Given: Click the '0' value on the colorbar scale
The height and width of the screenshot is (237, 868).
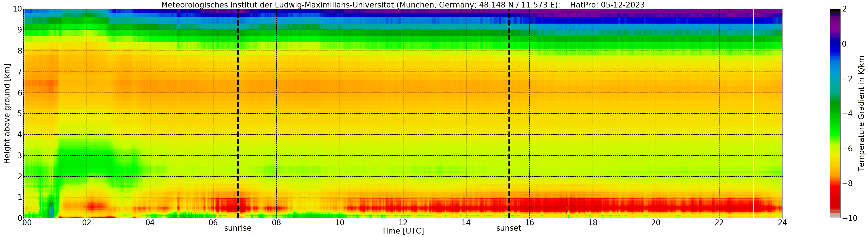Looking at the screenshot, I should [844, 44].
